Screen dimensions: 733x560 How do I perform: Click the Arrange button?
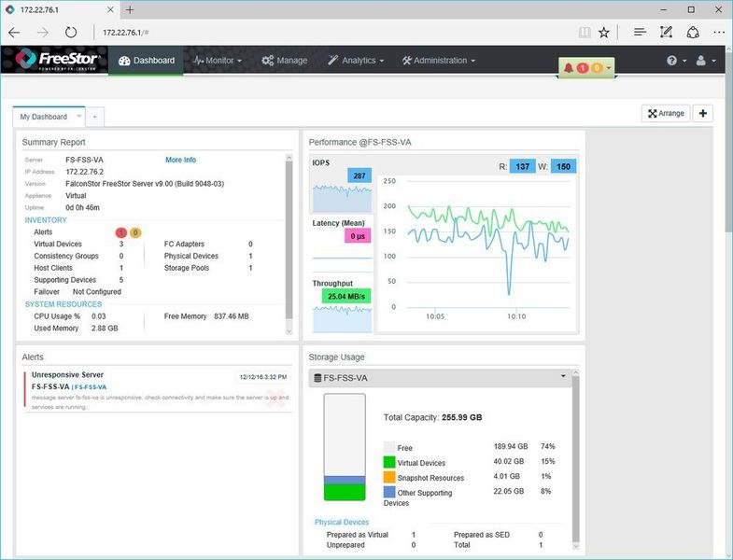[x=666, y=113]
